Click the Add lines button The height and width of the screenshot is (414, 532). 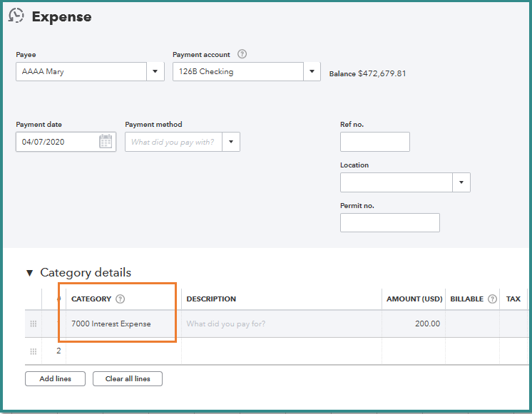pos(55,379)
